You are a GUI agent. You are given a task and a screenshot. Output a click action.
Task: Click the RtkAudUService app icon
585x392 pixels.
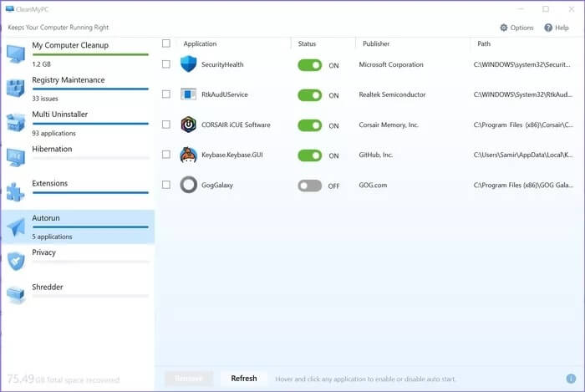[x=188, y=94]
